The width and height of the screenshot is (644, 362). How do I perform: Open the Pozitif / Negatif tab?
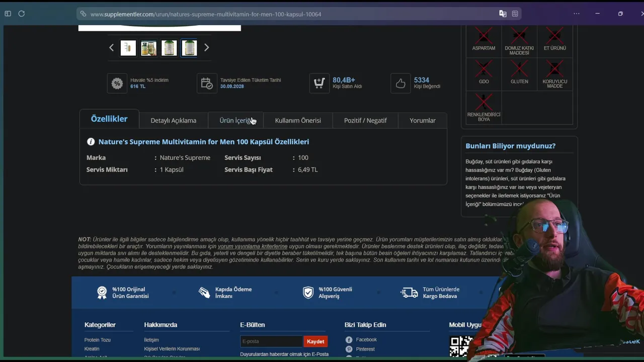365,121
